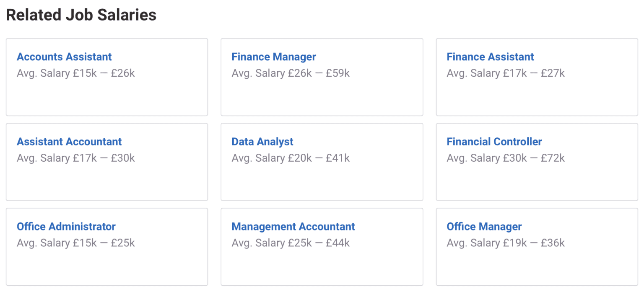Click the £30k — £72k salary range
Image resolution: width=644 pixels, height=292 pixels.
click(x=534, y=158)
